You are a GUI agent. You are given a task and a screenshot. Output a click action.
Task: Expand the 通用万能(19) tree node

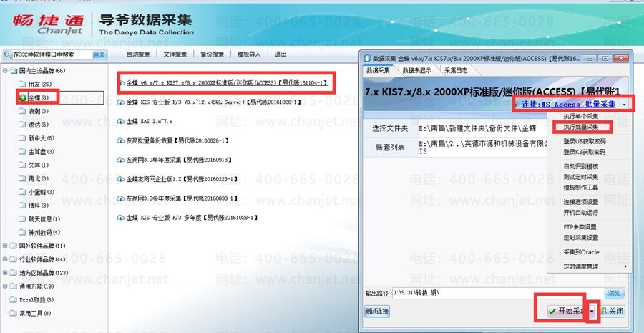[x=5, y=286]
